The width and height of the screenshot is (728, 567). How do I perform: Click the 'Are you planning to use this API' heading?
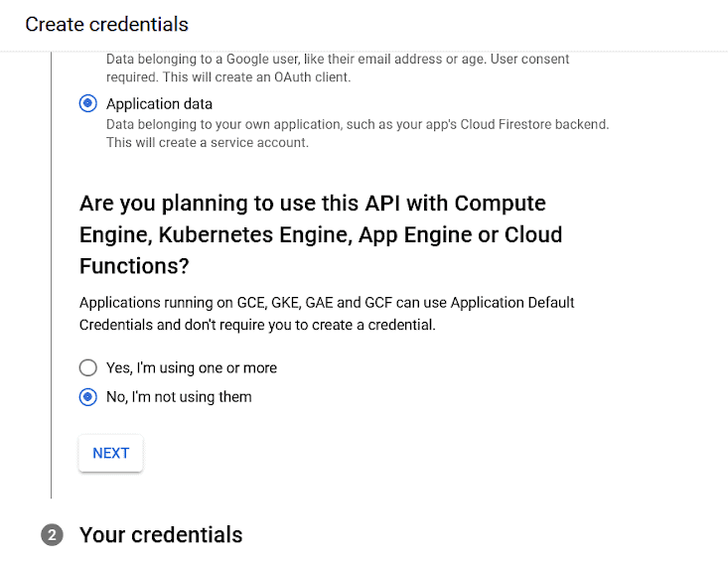313,204
